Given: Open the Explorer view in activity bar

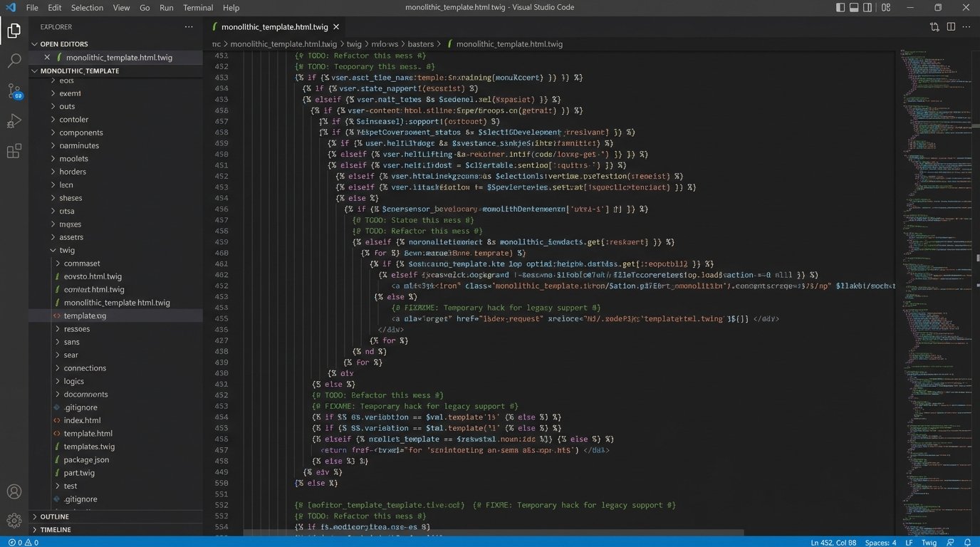Looking at the screenshot, I should [x=14, y=30].
